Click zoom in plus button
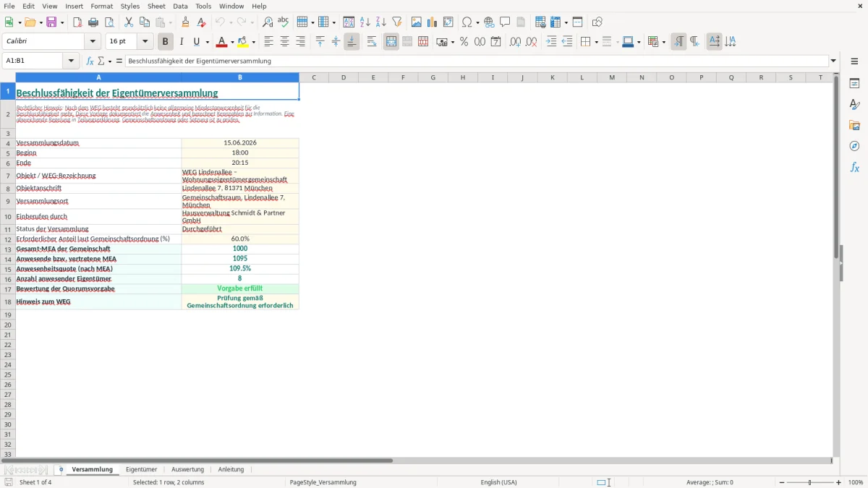The height and width of the screenshot is (488, 868). [x=839, y=482]
